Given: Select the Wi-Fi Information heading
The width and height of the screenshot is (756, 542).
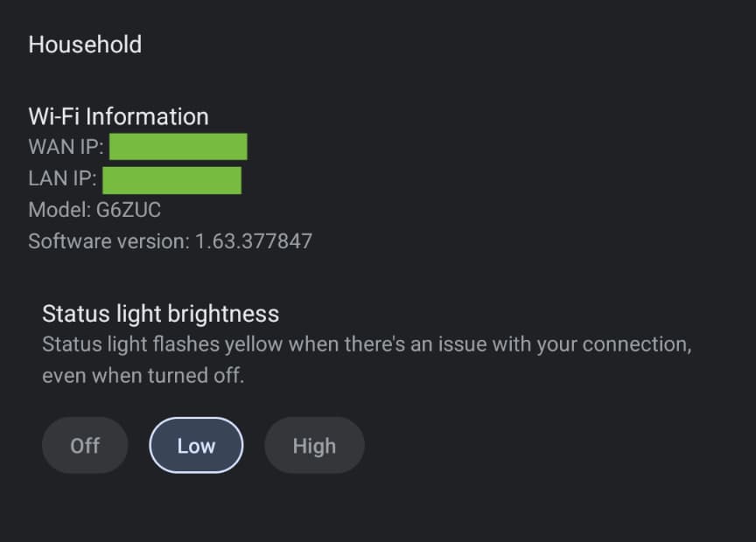Looking at the screenshot, I should pos(118,116).
